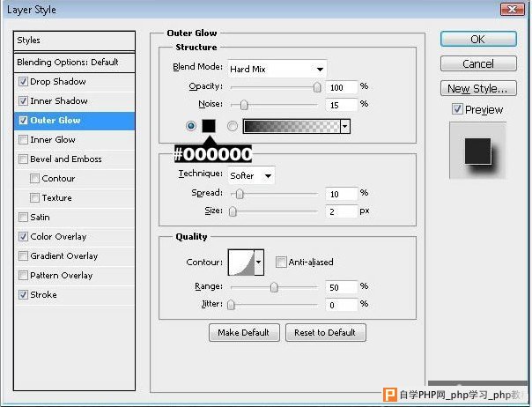Click the Size px value field
The width and height of the screenshot is (532, 407).
(x=341, y=211)
